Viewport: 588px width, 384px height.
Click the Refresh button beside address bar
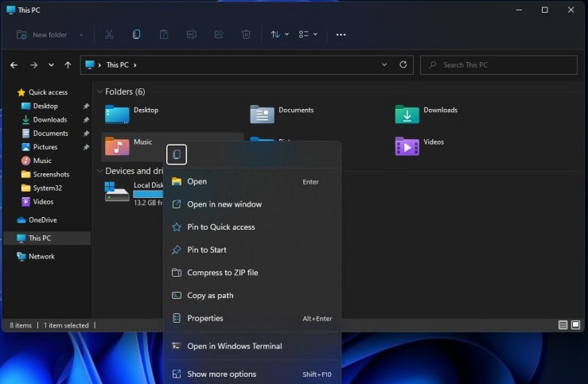(403, 65)
